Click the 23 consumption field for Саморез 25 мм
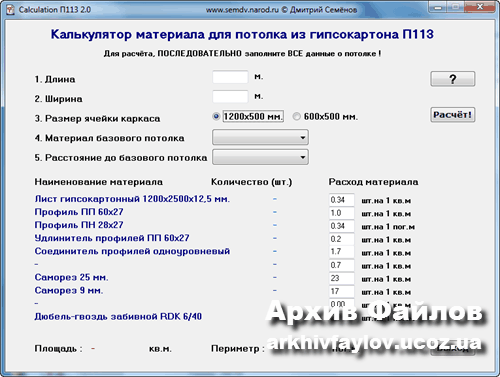Screen dimensions: 500x377 pos(341,278)
